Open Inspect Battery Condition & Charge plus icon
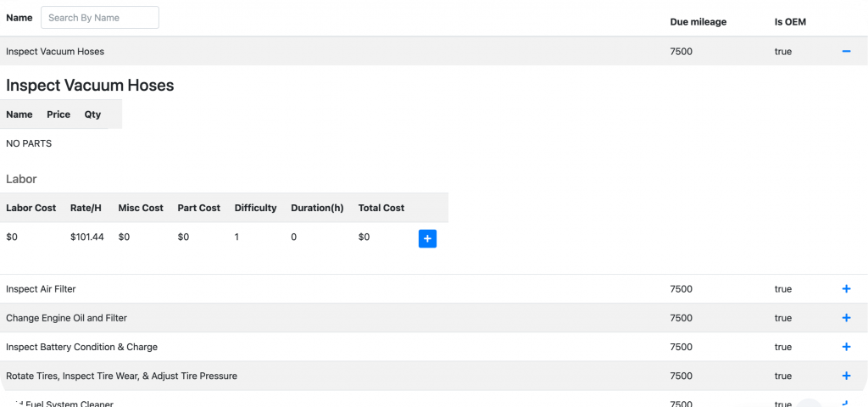Viewport: 868px width, 407px height. tap(845, 347)
